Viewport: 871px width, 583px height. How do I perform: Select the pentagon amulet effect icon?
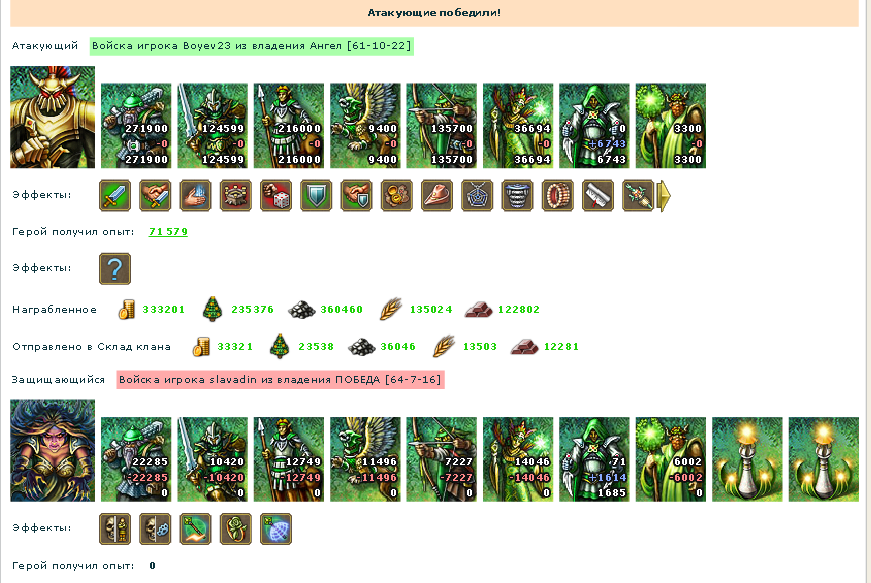coord(477,195)
